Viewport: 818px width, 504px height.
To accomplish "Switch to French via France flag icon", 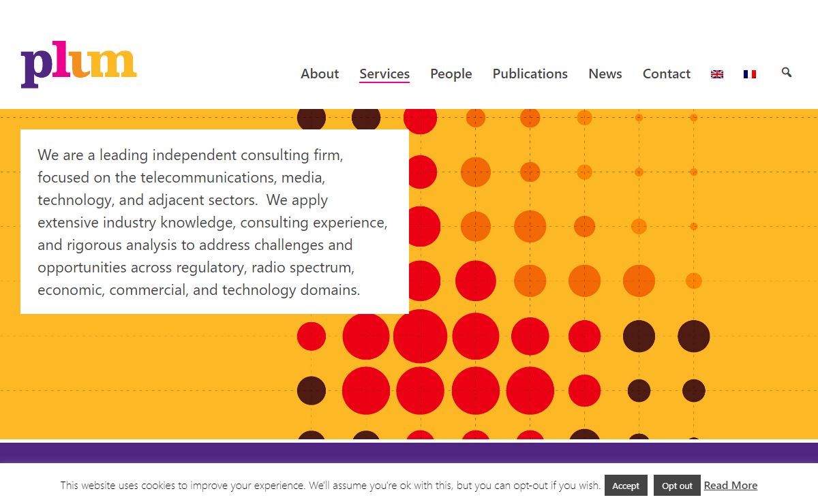I will tap(750, 74).
